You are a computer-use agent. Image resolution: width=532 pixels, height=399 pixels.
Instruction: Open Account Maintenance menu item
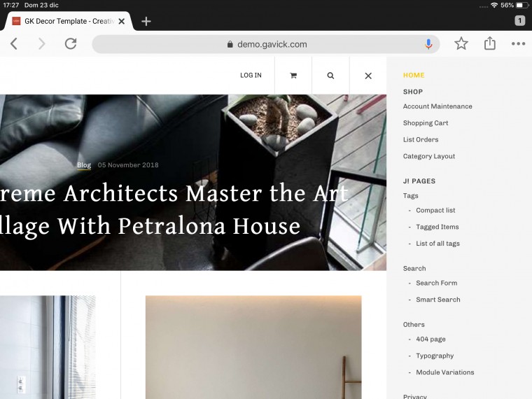[437, 106]
